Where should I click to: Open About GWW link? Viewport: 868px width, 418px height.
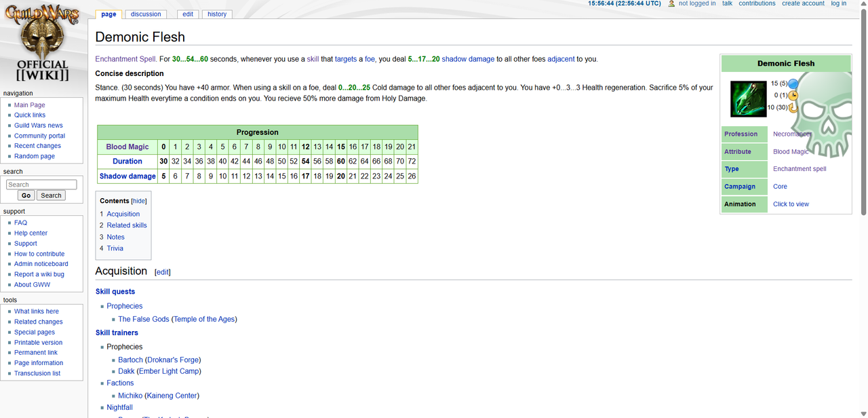coord(33,284)
